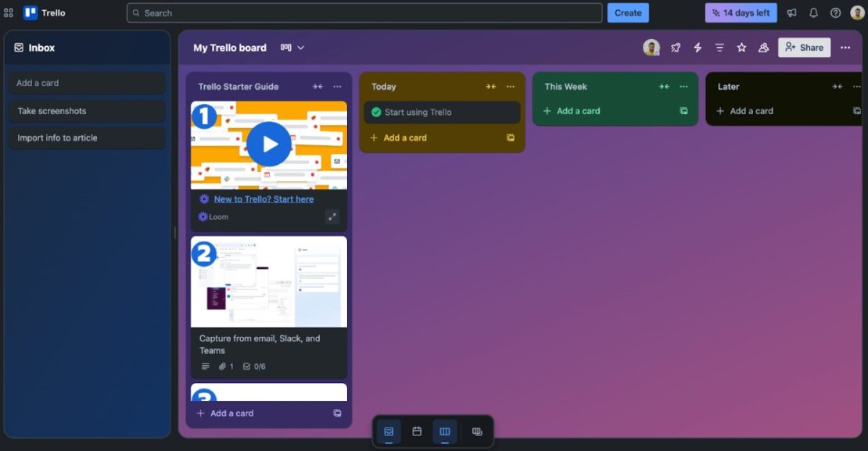The width and height of the screenshot is (868, 451).
Task: Open the feedback megaphone icon
Action: click(791, 13)
